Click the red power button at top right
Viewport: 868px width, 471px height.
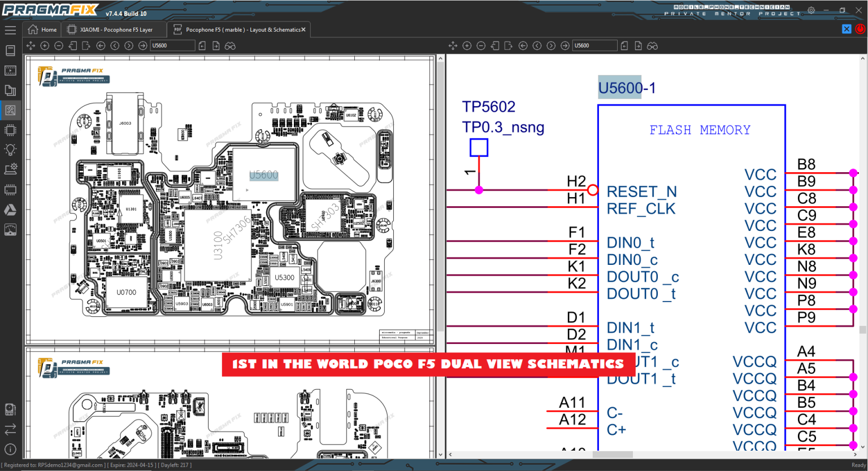point(860,29)
